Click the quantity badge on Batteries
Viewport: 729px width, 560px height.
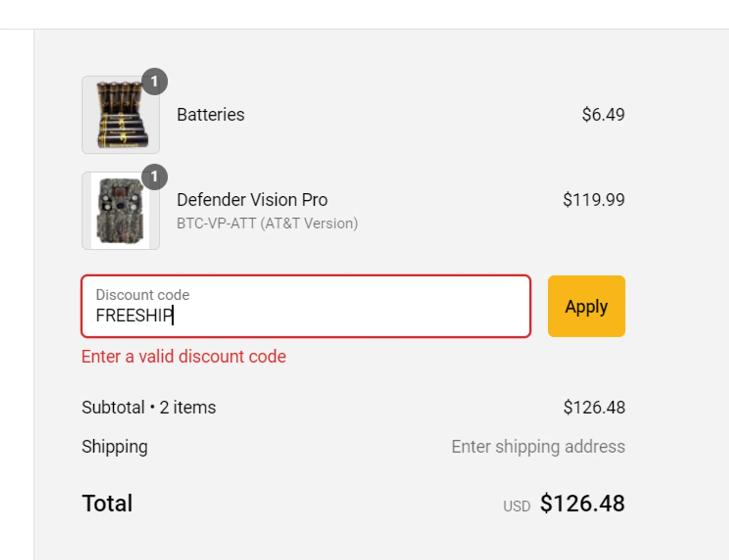[x=155, y=82]
